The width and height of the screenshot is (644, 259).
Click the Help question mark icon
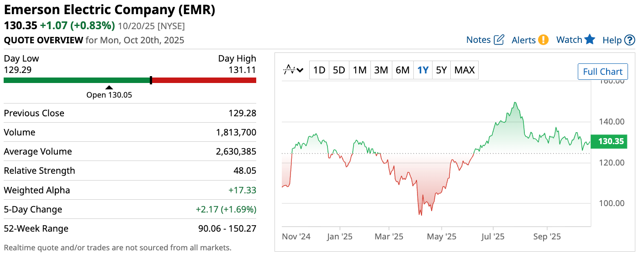click(x=630, y=40)
